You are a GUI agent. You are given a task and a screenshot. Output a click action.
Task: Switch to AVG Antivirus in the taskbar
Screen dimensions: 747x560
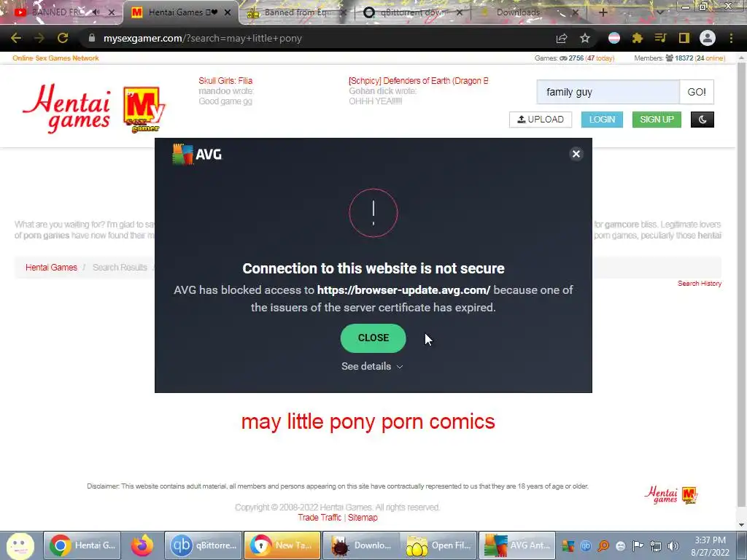517,545
